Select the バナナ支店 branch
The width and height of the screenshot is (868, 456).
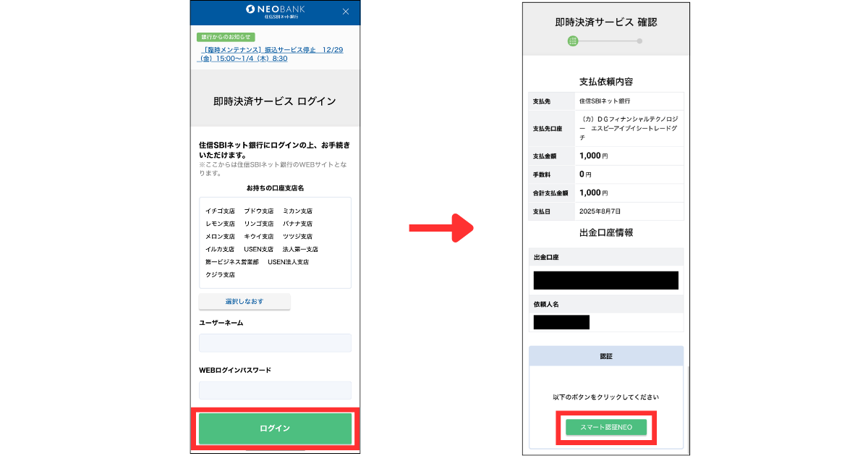[x=297, y=224]
